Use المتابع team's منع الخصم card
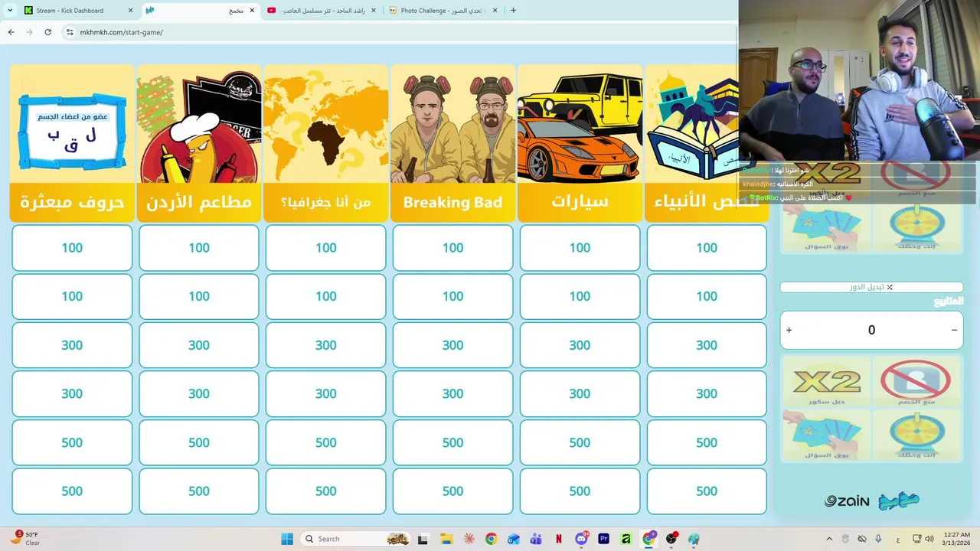 click(916, 383)
